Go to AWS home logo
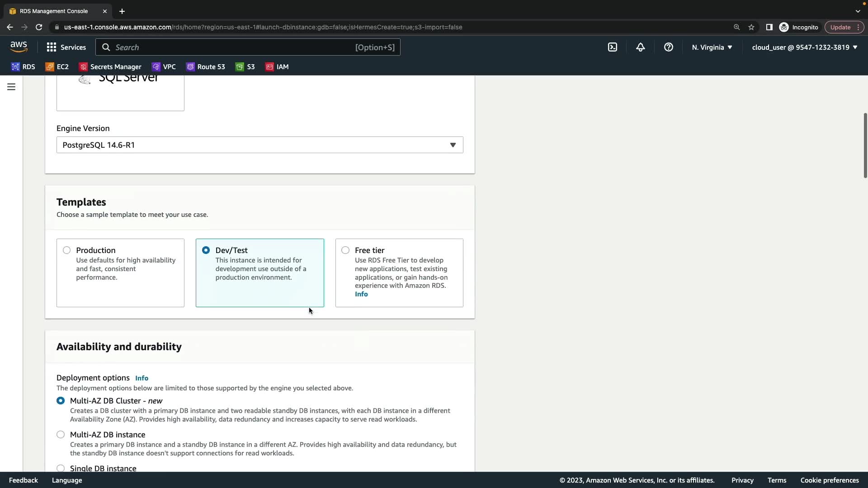 [x=19, y=47]
